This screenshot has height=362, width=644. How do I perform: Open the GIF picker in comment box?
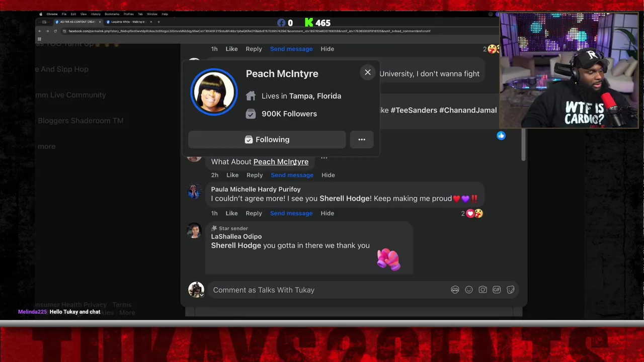pos(497,290)
